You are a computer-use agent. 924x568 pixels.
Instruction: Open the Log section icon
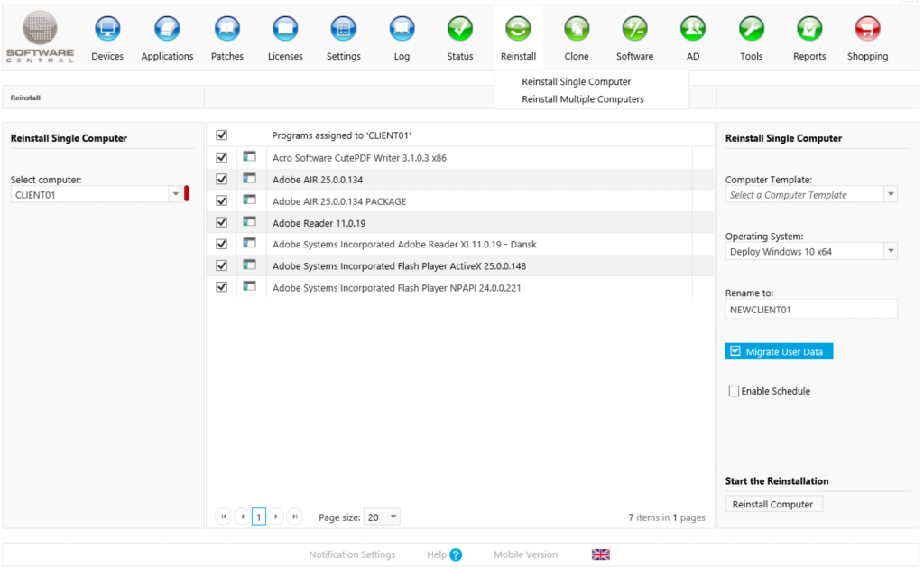click(402, 28)
